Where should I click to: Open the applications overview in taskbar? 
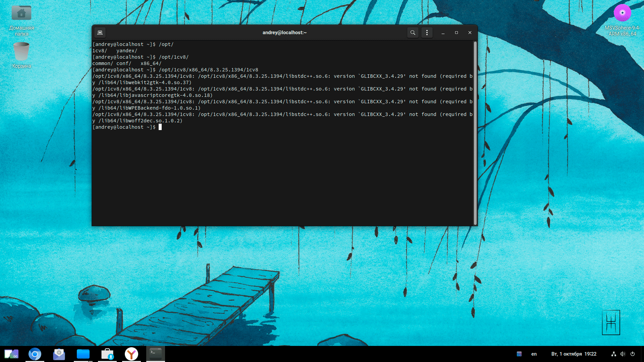[x=11, y=354]
